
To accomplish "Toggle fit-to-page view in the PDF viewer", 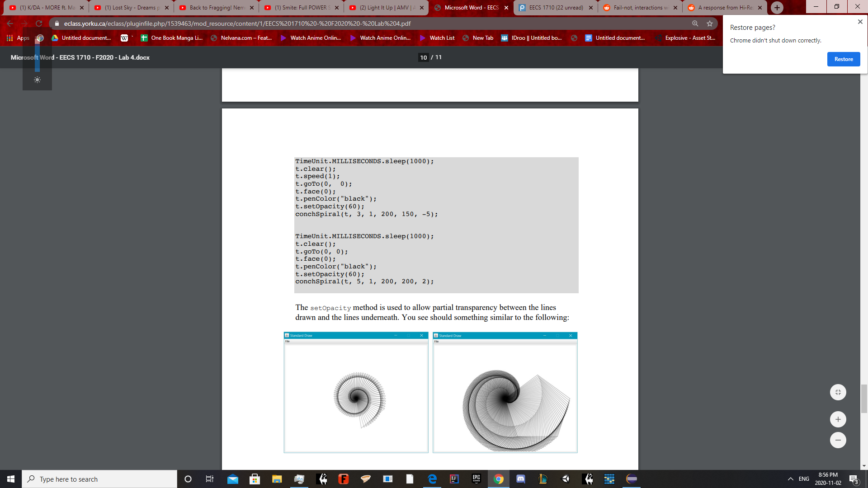I will pyautogui.click(x=838, y=392).
